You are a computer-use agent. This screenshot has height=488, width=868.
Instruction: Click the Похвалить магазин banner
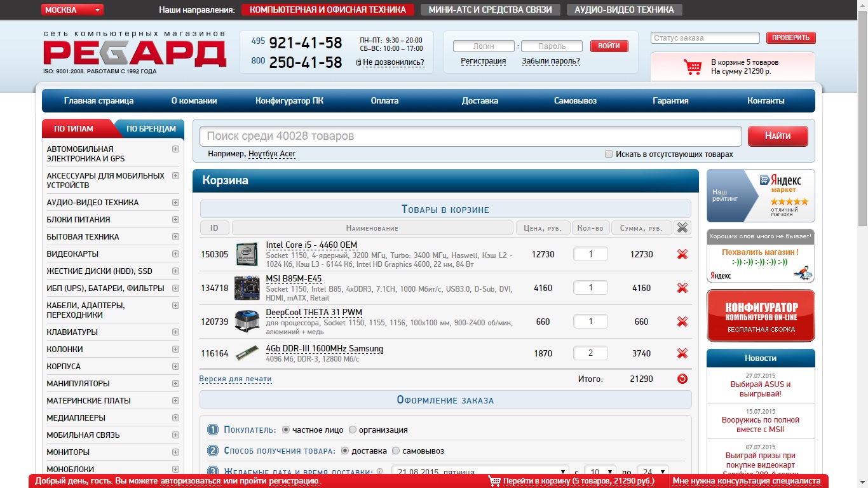(761, 256)
